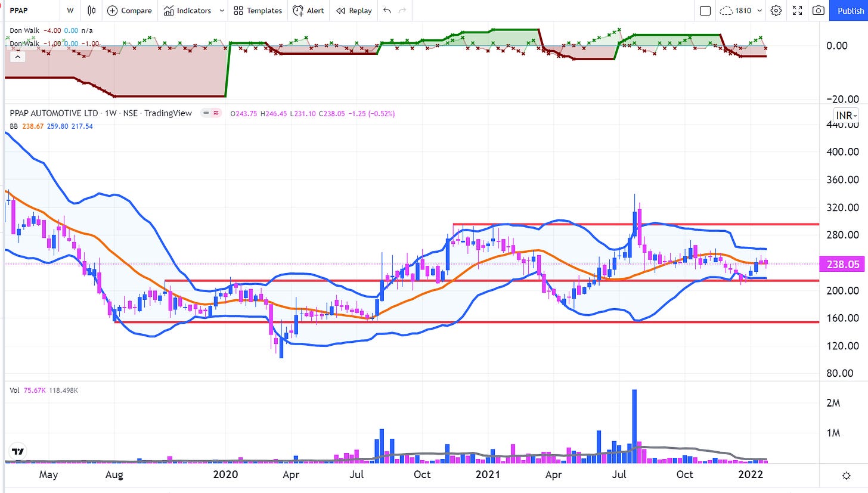Click the -20.00 Don Walk scale label
Image resolution: width=868 pixels, height=493 pixels.
click(x=841, y=100)
